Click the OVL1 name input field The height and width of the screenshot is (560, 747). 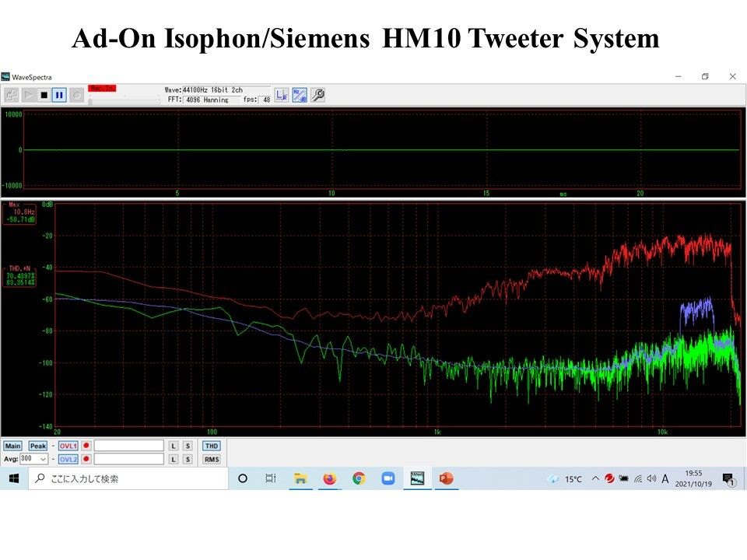[129, 446]
